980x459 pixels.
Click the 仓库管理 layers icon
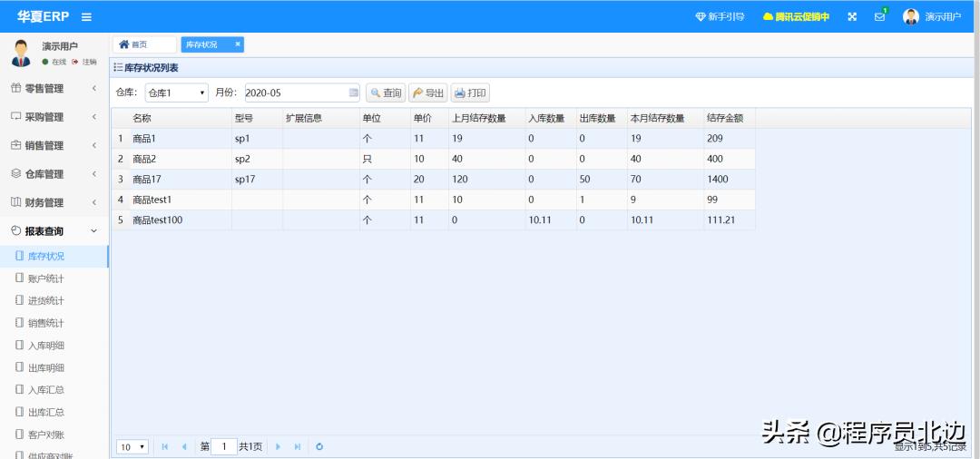16,173
